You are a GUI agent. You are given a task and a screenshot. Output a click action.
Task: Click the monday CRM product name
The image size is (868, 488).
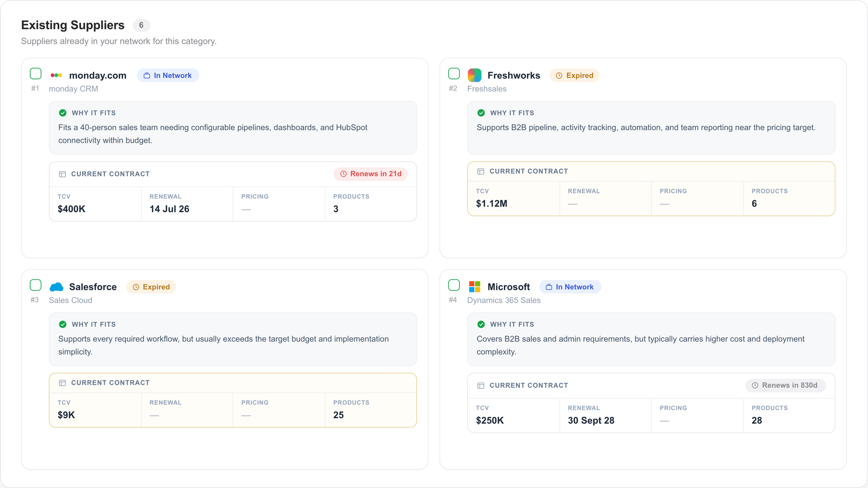[x=73, y=88]
